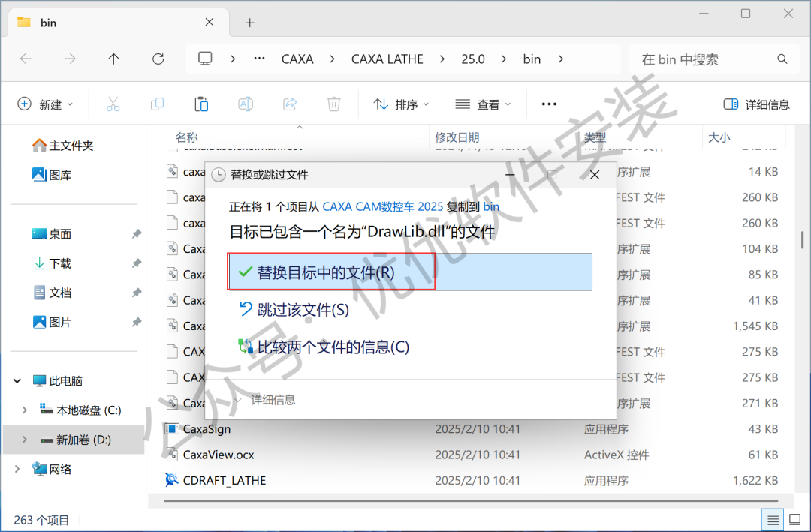The height and width of the screenshot is (532, 811).
Task: Sort by the Type column header
Action: coord(595,137)
